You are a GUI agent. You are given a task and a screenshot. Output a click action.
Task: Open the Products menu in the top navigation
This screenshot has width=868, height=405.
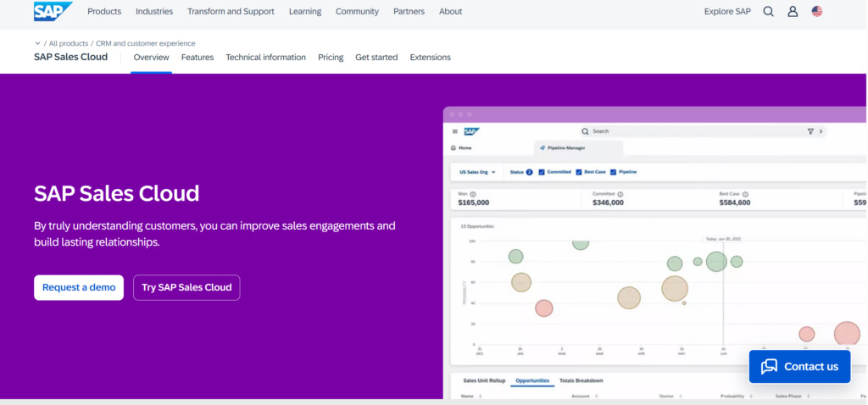(104, 12)
